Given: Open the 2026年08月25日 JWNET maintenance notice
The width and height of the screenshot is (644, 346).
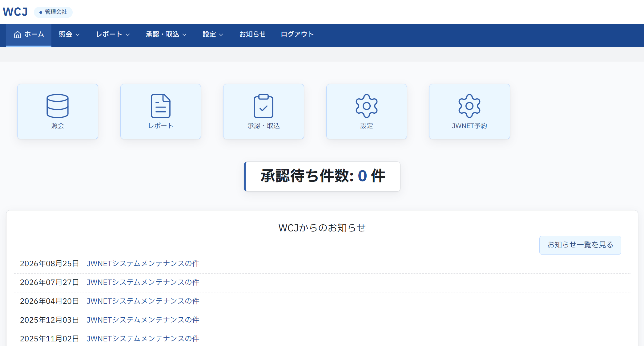Looking at the screenshot, I should coord(143,264).
